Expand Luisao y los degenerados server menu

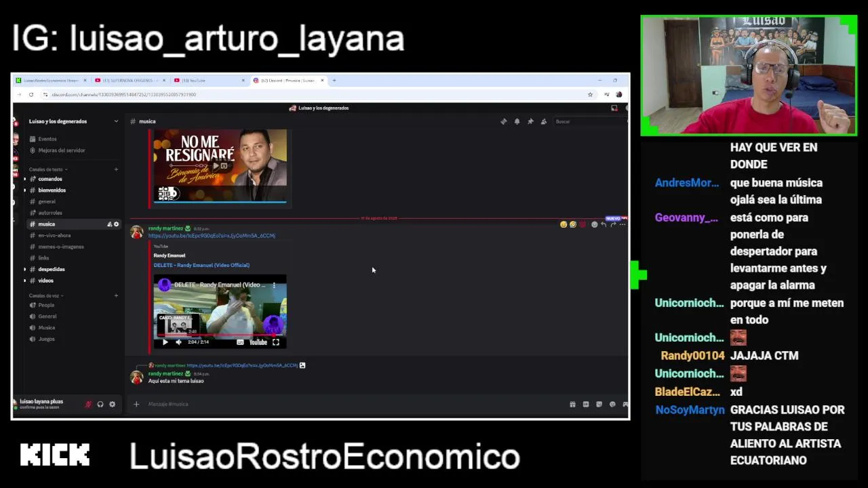pos(73,121)
